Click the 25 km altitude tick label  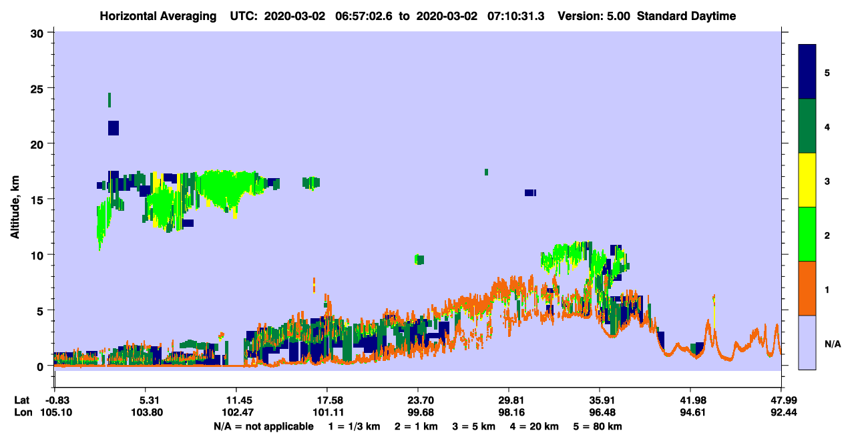39,88
